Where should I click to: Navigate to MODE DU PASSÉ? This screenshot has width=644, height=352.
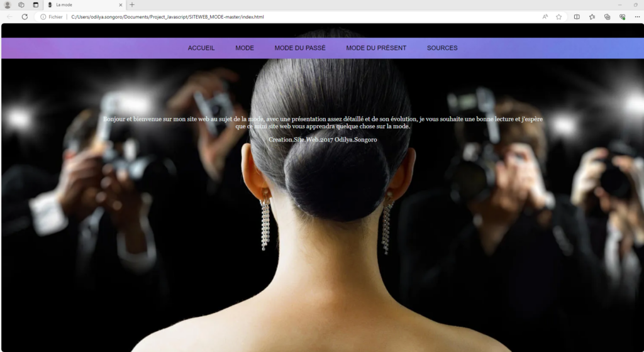(300, 48)
